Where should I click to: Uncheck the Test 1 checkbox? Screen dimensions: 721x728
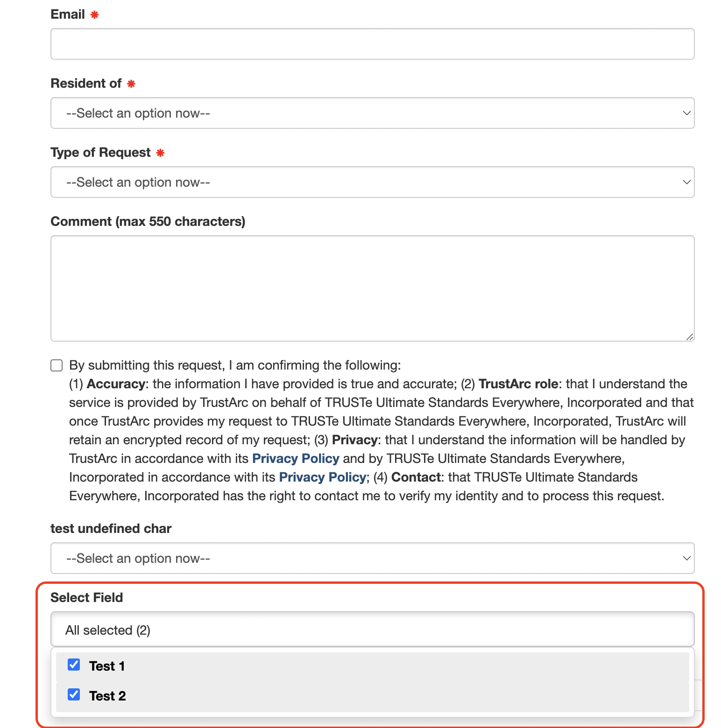tap(74, 665)
